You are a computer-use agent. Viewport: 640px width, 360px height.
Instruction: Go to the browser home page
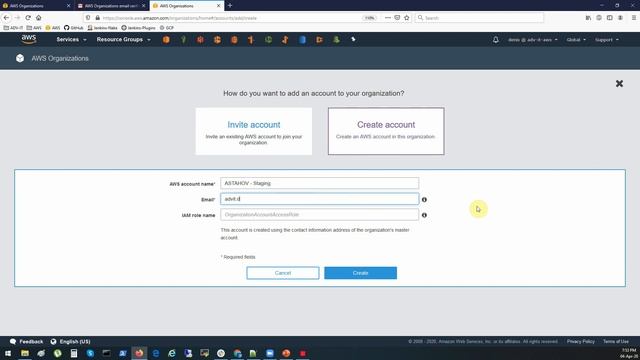(x=38, y=18)
